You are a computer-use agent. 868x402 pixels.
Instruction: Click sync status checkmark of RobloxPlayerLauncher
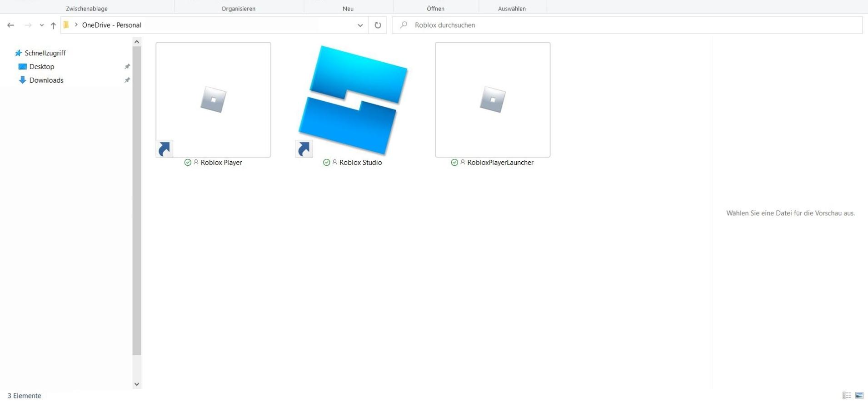pyautogui.click(x=454, y=163)
